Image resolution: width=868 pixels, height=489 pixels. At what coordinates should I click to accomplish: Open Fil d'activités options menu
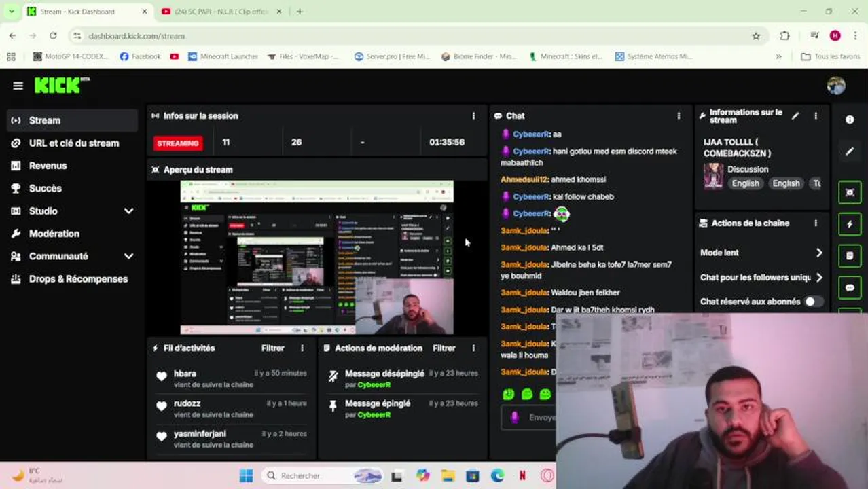pyautogui.click(x=302, y=348)
